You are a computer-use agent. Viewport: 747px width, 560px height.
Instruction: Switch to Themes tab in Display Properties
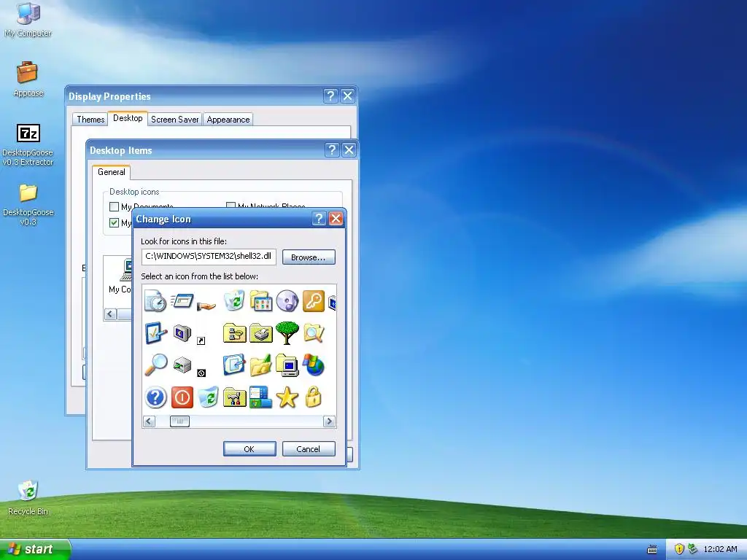(90, 120)
